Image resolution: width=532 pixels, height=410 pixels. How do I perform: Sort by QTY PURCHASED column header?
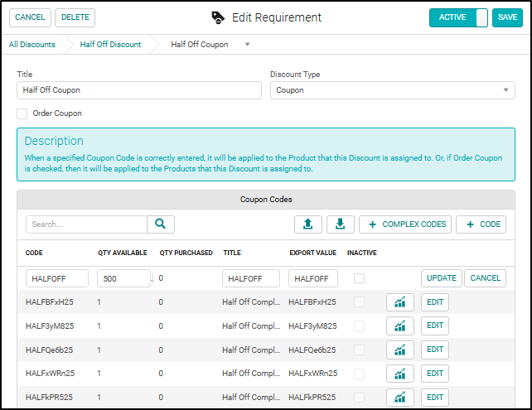point(186,253)
